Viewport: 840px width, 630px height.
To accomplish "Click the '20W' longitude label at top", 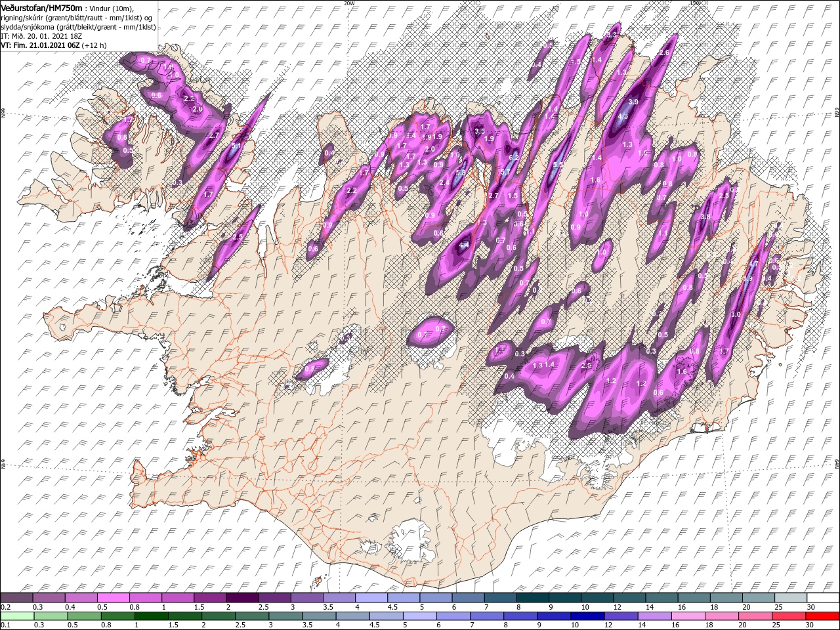I will tap(349, 3).
